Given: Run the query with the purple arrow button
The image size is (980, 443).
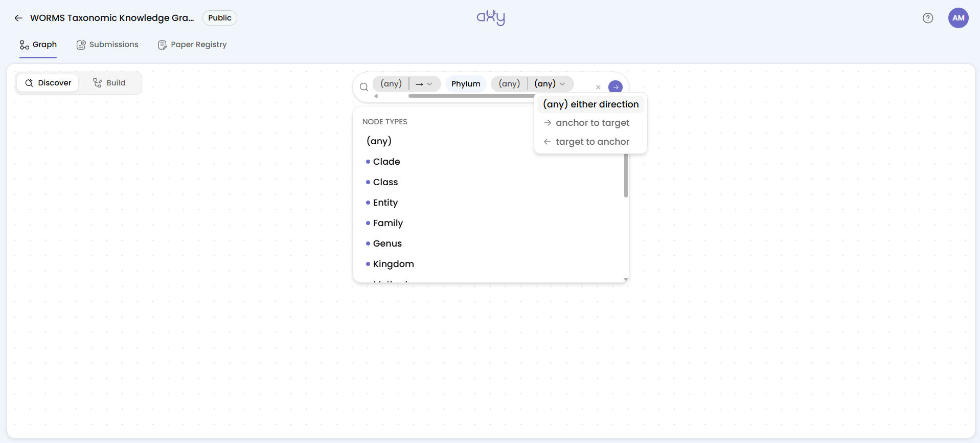Looking at the screenshot, I should [616, 87].
